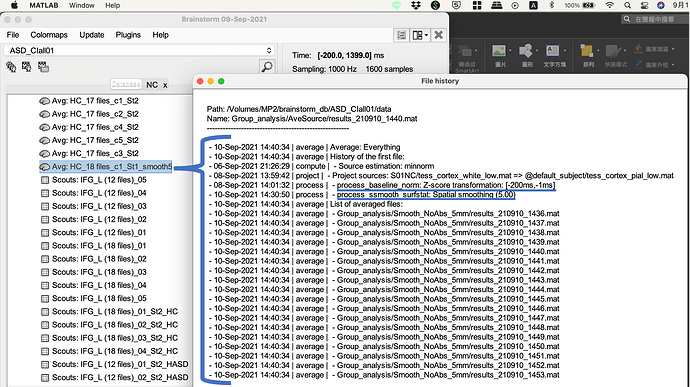Open Brainstorm window layout options dropdown
690x387 pixels.
[420, 35]
